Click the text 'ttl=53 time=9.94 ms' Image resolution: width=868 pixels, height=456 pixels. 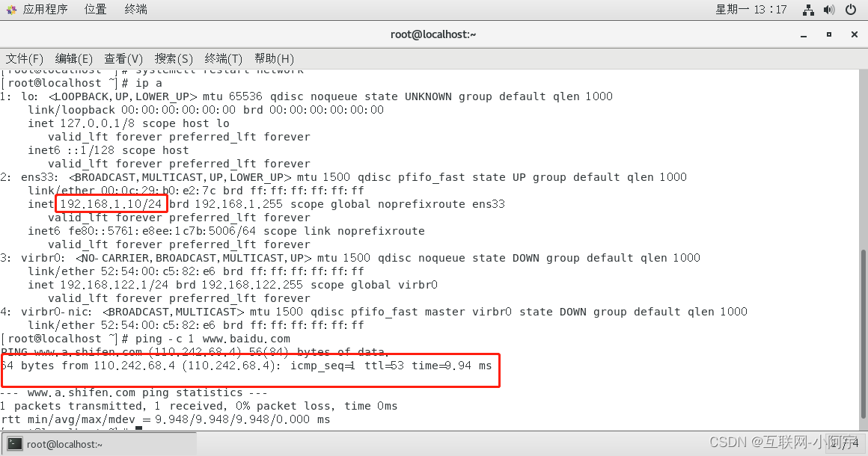coord(428,366)
